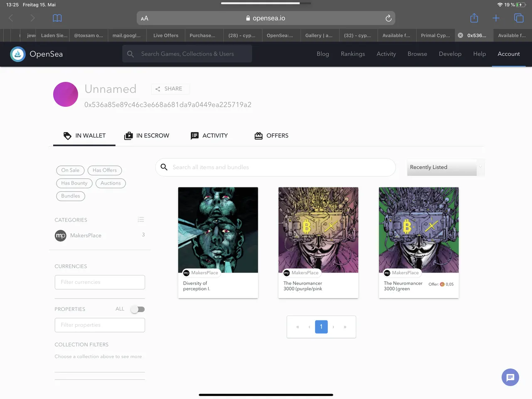Open Neuromancer 3000 purple/pink artwork thumbnail
532x399 pixels.
318,230
